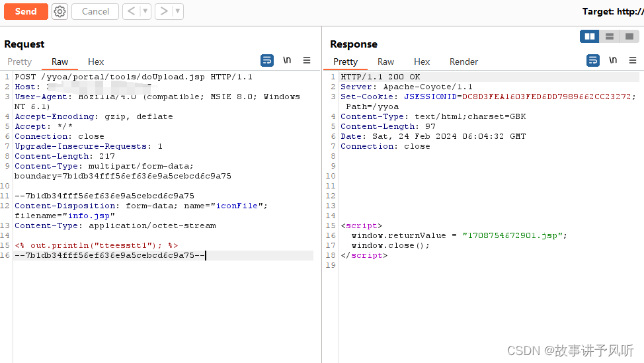The image size is (644, 363).
Task: Click the JSESSIONID cookie value
Action: (546, 97)
